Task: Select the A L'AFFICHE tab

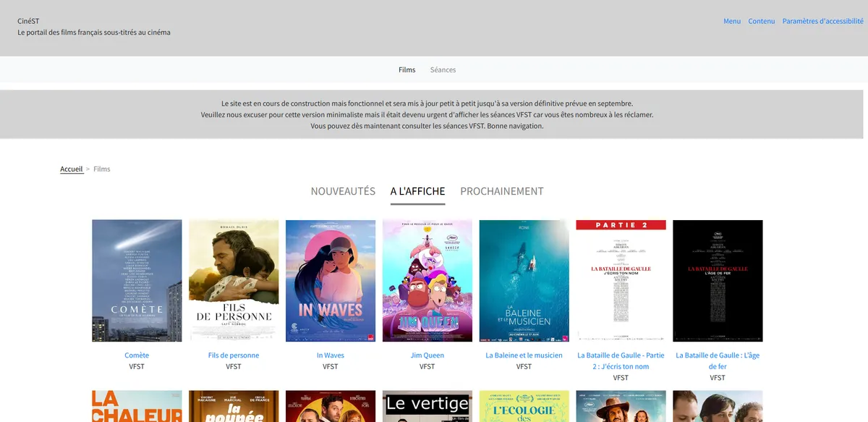Action: 417,191
